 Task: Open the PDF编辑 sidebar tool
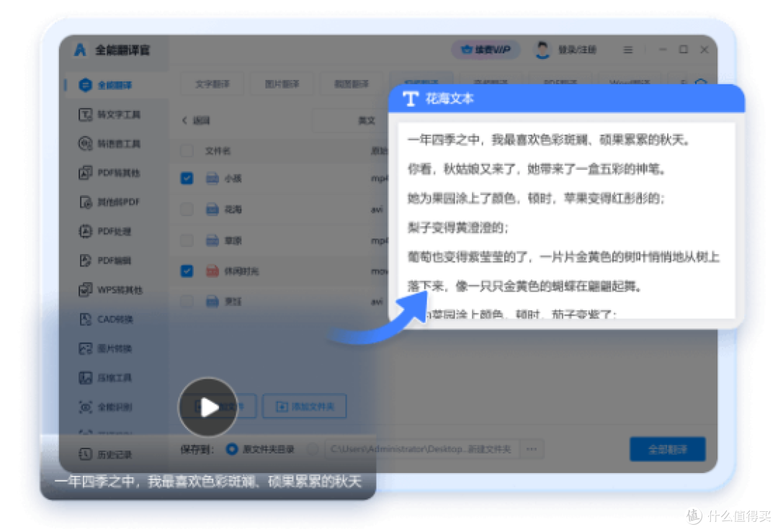[x=104, y=261]
